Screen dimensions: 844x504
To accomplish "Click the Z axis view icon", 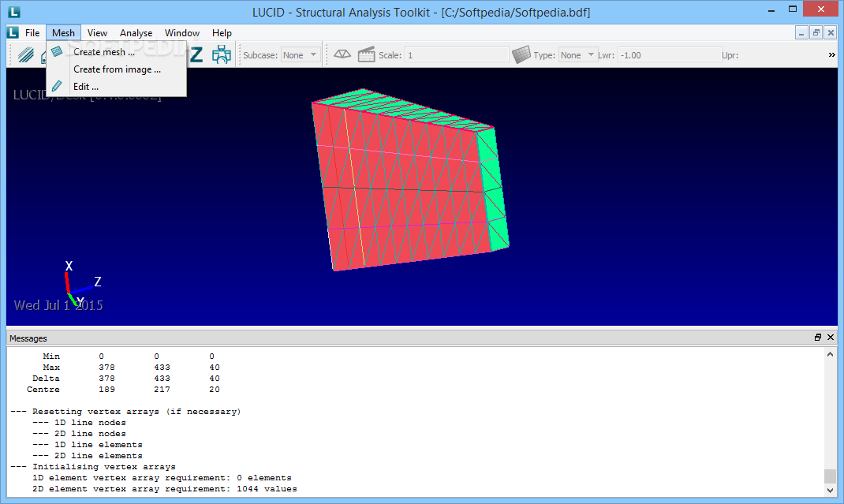I will 196,54.
